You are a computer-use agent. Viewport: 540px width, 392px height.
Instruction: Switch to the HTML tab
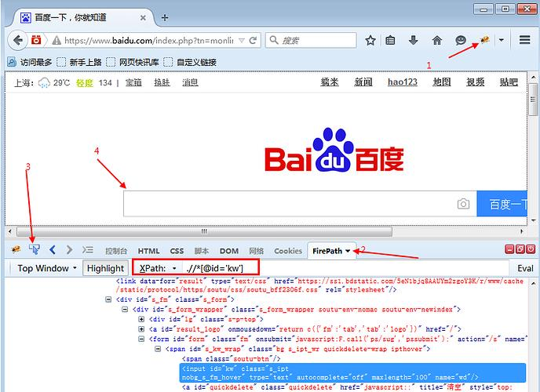coord(148,251)
